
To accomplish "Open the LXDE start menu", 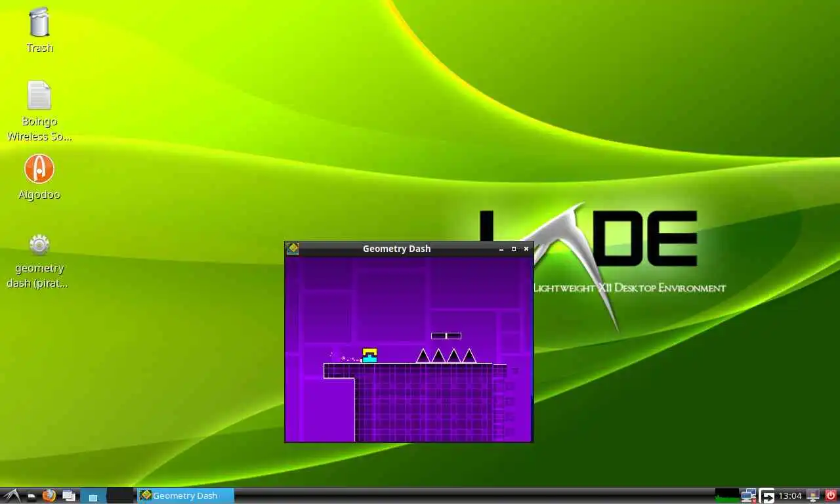I will (11, 495).
